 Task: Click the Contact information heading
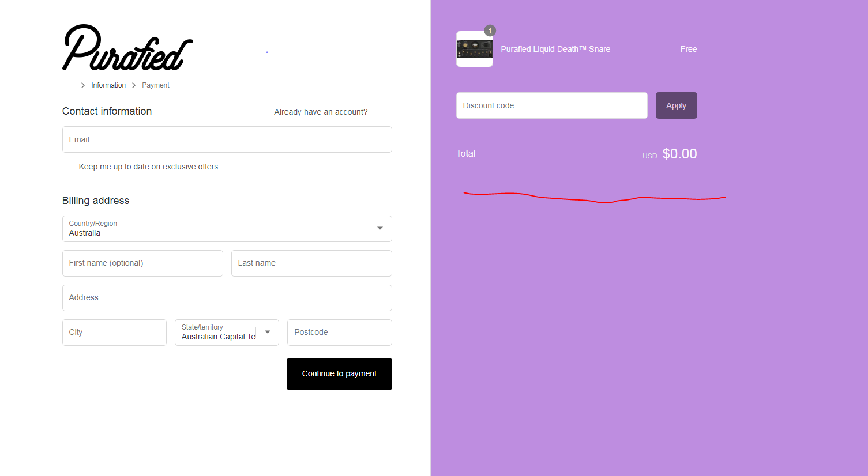pyautogui.click(x=107, y=111)
